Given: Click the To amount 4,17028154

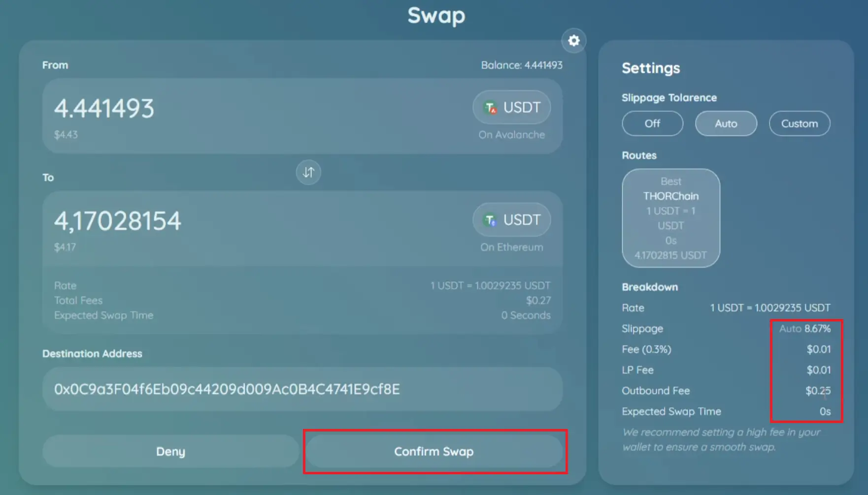Looking at the screenshot, I should 118,221.
